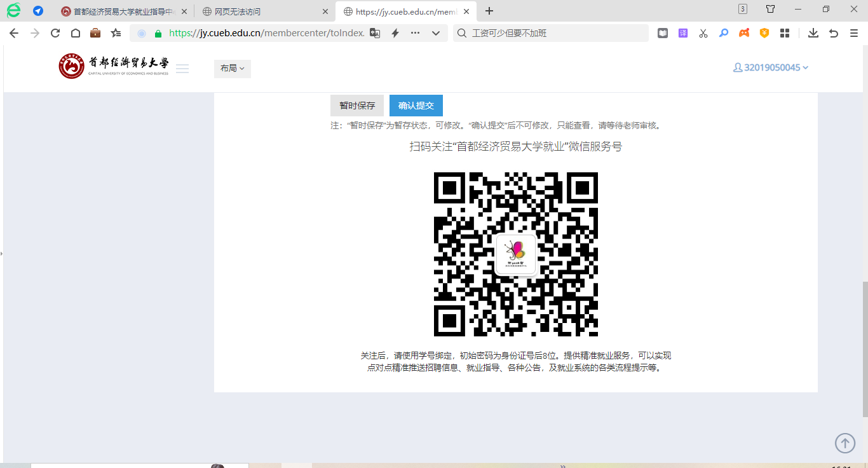Image resolution: width=868 pixels, height=468 pixels.
Task: Go forward using the forward arrow
Action: [x=34, y=33]
